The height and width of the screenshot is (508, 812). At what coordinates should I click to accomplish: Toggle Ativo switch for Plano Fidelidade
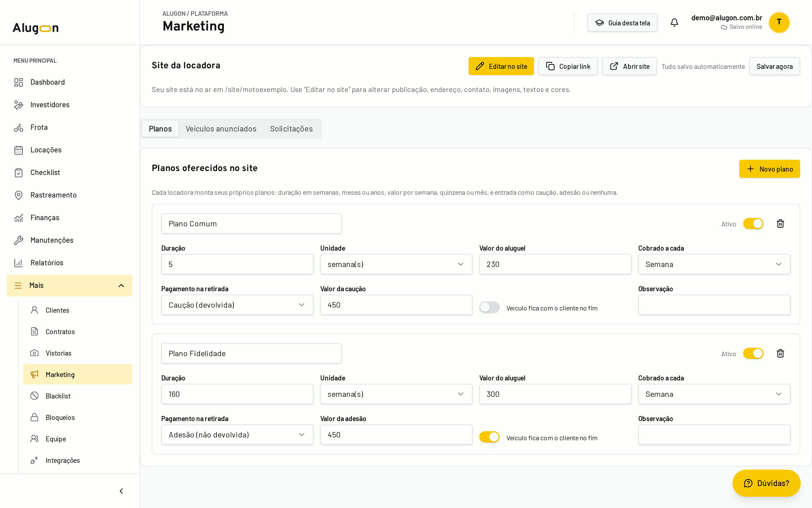click(753, 353)
